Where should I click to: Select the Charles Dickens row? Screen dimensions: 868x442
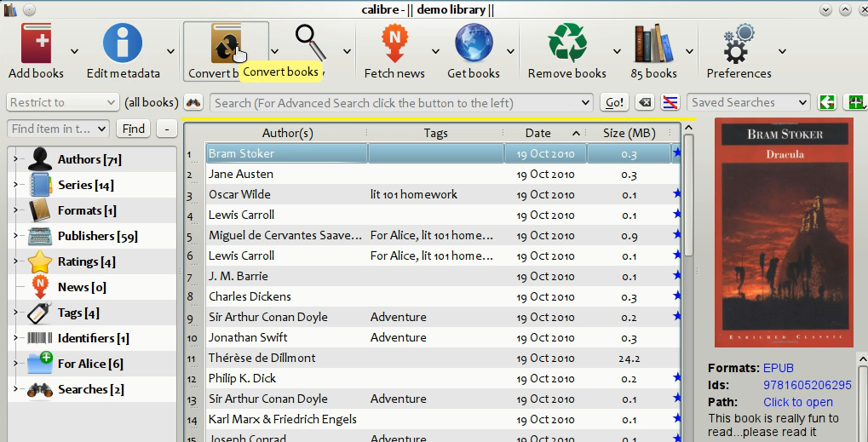[443, 296]
